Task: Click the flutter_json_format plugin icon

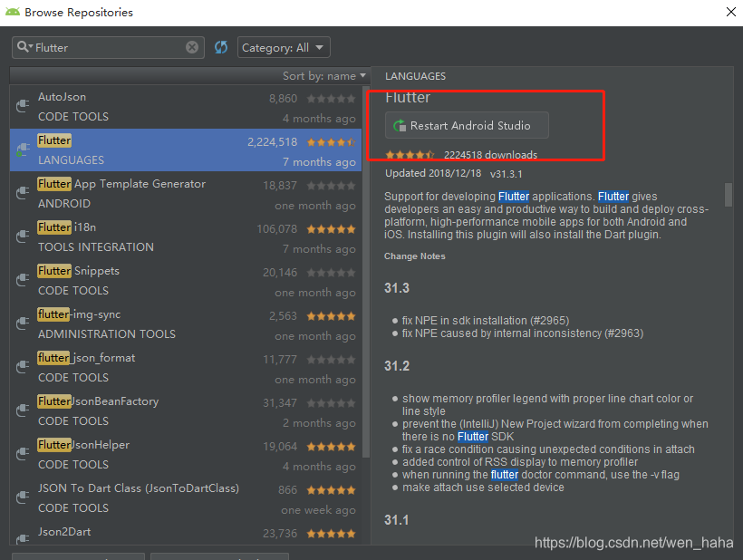Action: (x=23, y=367)
